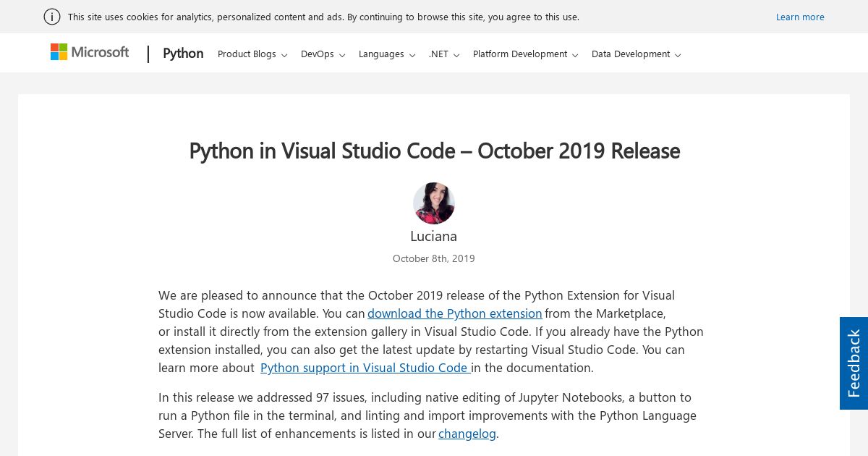Open the changelog link
Screen dimensions: 868x456
(x=467, y=434)
